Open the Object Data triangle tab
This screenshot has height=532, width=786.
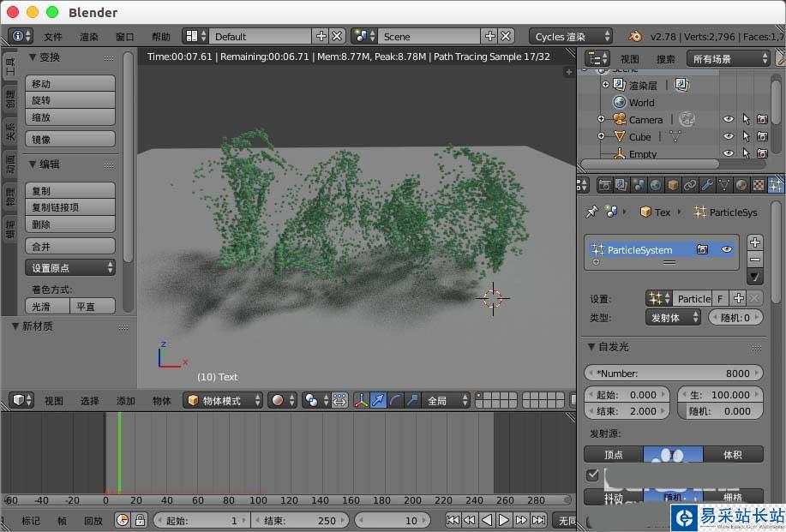pos(723,185)
